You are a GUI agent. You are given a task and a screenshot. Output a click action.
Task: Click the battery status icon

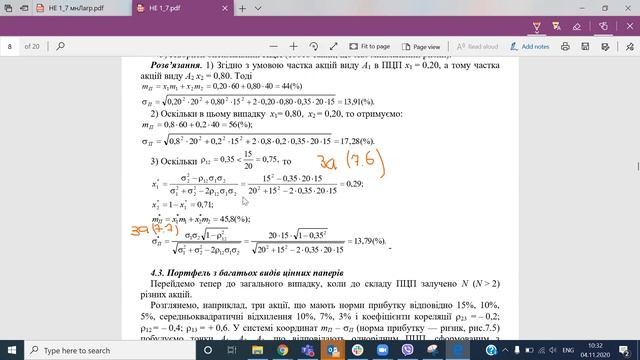529,350
